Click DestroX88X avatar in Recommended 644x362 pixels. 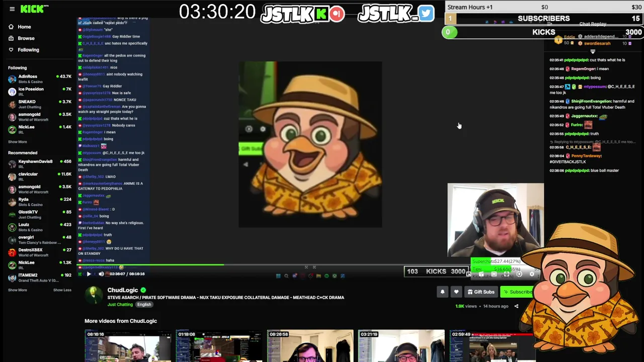pos(12,252)
